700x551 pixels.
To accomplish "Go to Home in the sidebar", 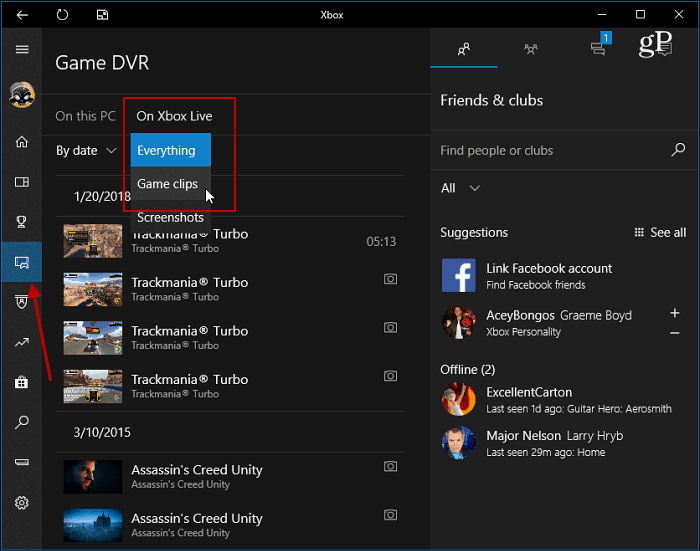I will click(x=22, y=142).
